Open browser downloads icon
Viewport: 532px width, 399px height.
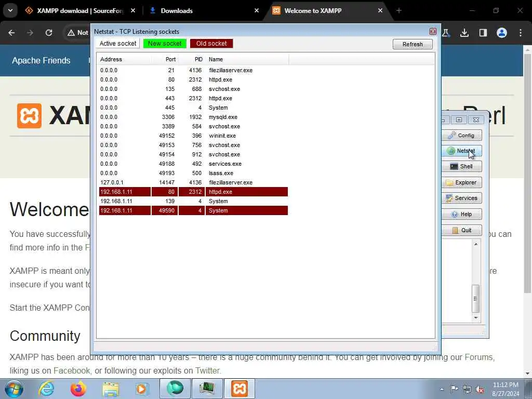click(464, 33)
